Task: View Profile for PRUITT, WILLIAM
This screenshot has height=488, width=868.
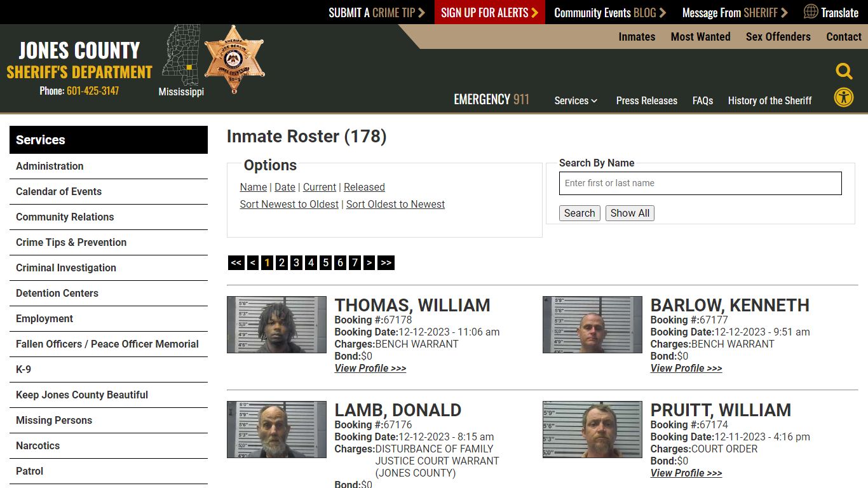Action: (x=686, y=473)
